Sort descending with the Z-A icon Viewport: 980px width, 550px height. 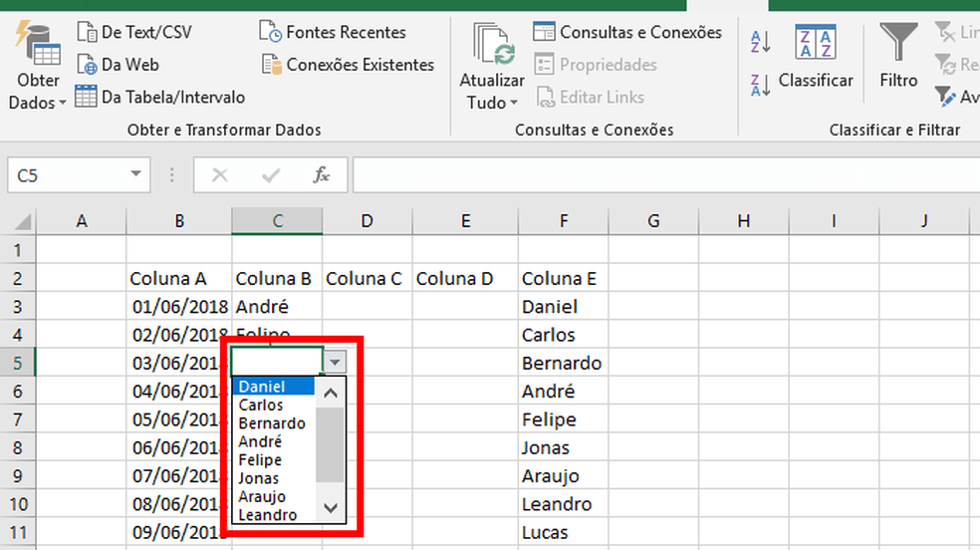click(761, 85)
